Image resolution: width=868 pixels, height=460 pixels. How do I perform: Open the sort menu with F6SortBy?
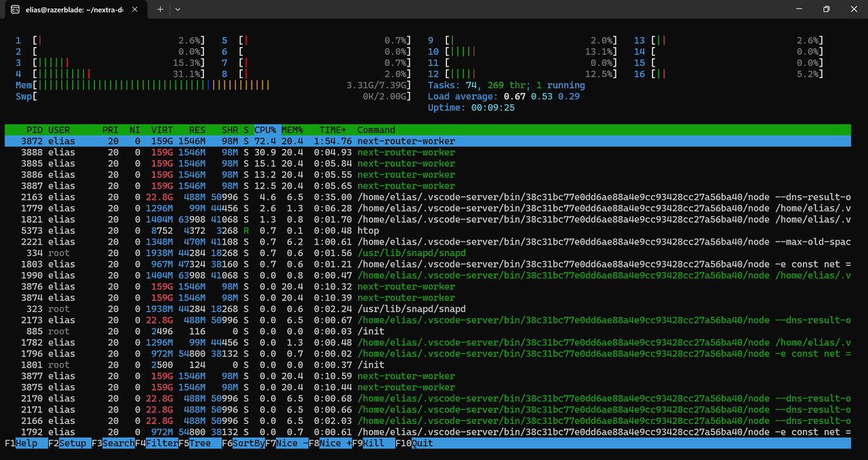243,443
